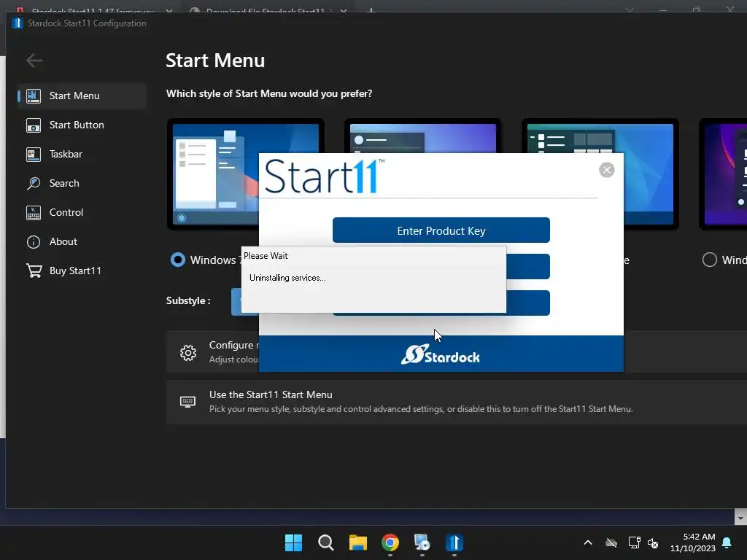Show hidden system tray icons chevron
The height and width of the screenshot is (560, 747).
click(588, 542)
